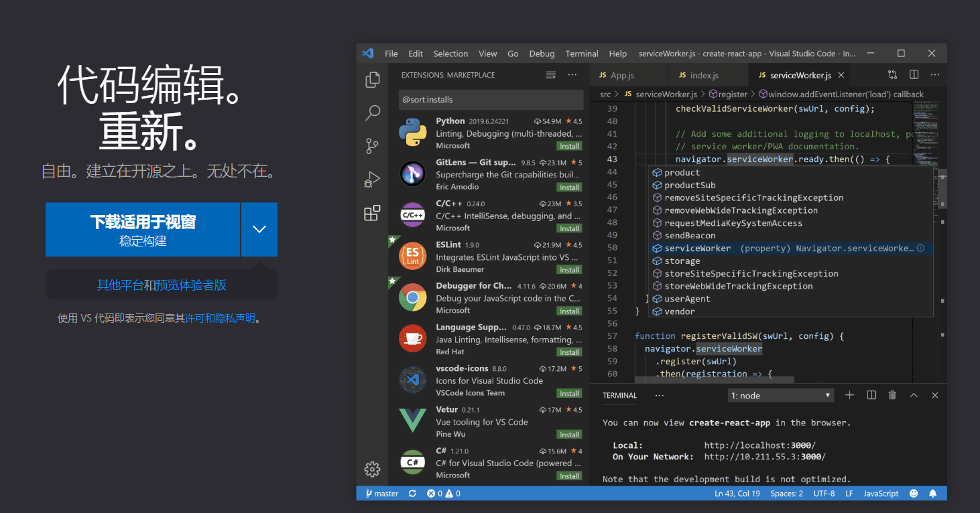The image size is (980, 513).
Task: Open editor more actions ellipsis
Action: point(935,75)
